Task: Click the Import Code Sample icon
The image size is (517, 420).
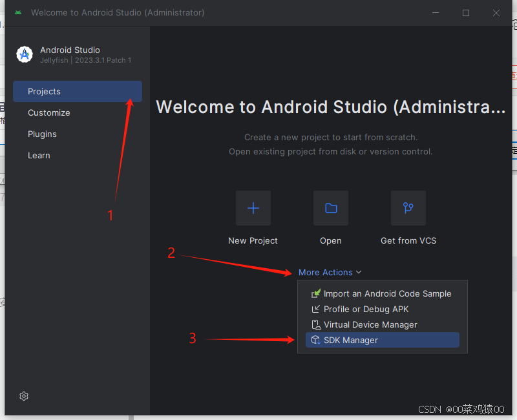Action: point(316,293)
